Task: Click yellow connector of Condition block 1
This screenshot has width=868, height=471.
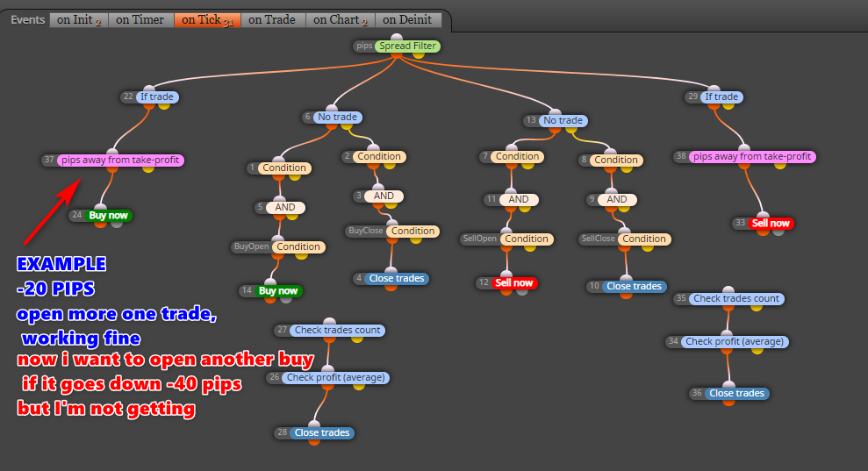Action: pos(295,176)
